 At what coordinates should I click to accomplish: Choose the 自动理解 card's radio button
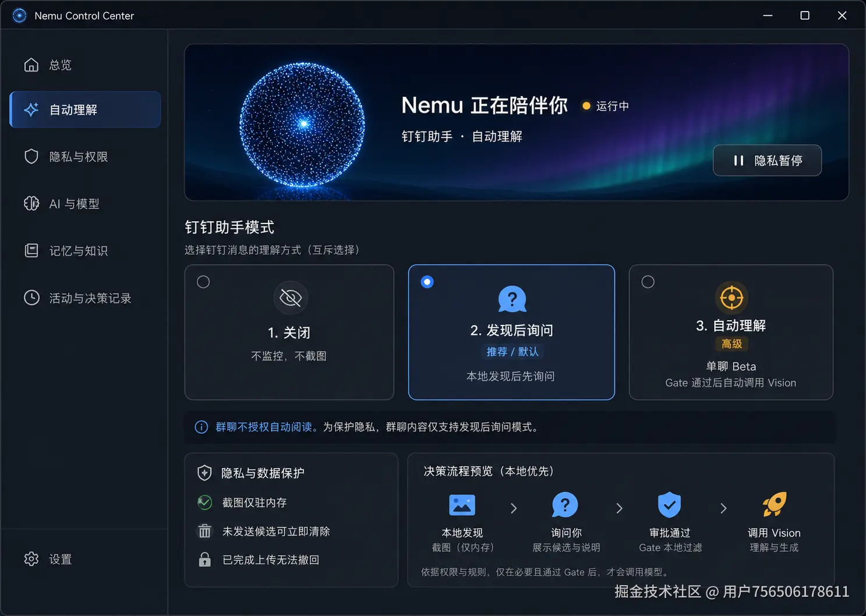pos(648,282)
